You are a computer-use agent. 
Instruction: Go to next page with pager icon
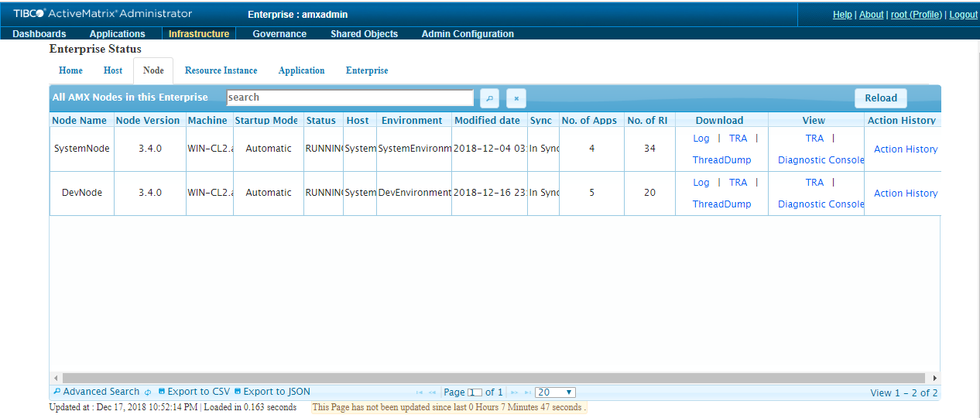click(514, 392)
